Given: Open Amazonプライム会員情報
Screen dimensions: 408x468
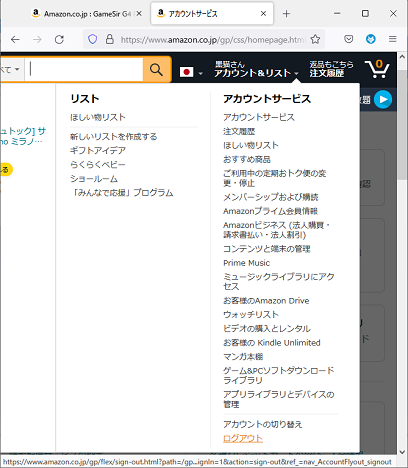Looking at the screenshot, I should pyautogui.click(x=270, y=211).
